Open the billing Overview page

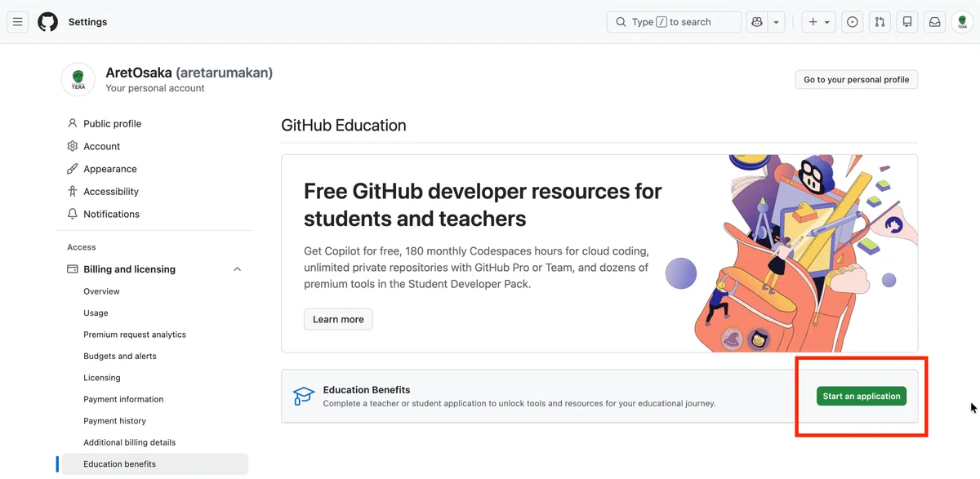101,291
